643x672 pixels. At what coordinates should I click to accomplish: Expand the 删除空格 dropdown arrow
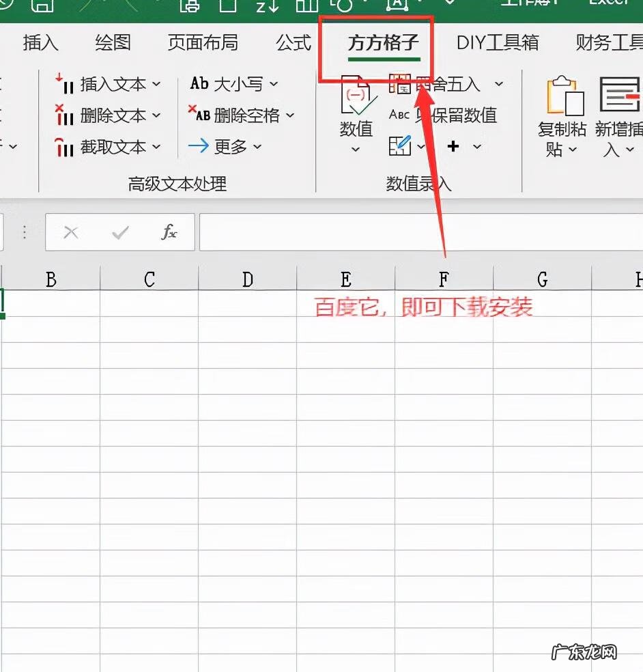click(x=290, y=115)
